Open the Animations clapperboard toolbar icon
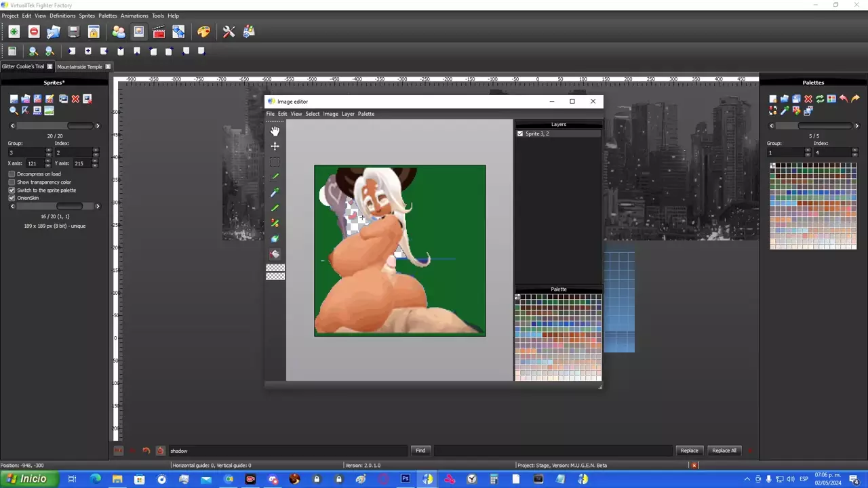The height and width of the screenshot is (488, 868). 159,32
